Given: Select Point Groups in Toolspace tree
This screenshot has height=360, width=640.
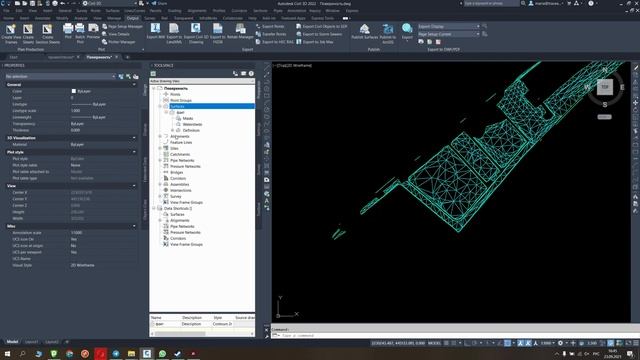Looking at the screenshot, I should pos(181,100).
